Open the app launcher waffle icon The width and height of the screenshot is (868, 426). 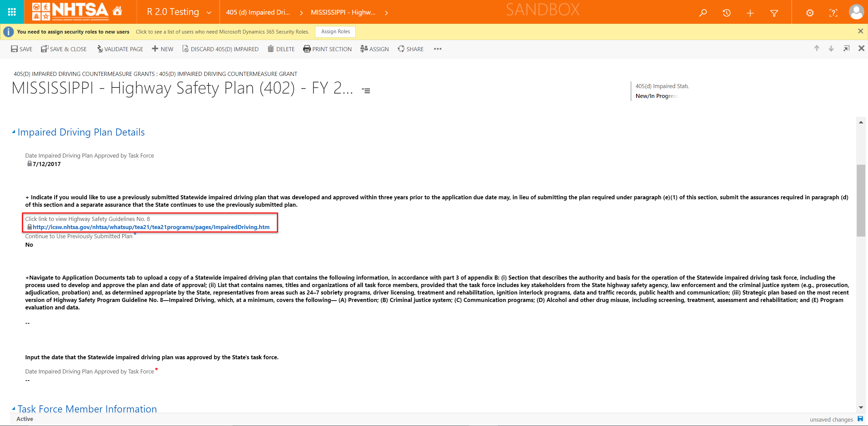(12, 12)
